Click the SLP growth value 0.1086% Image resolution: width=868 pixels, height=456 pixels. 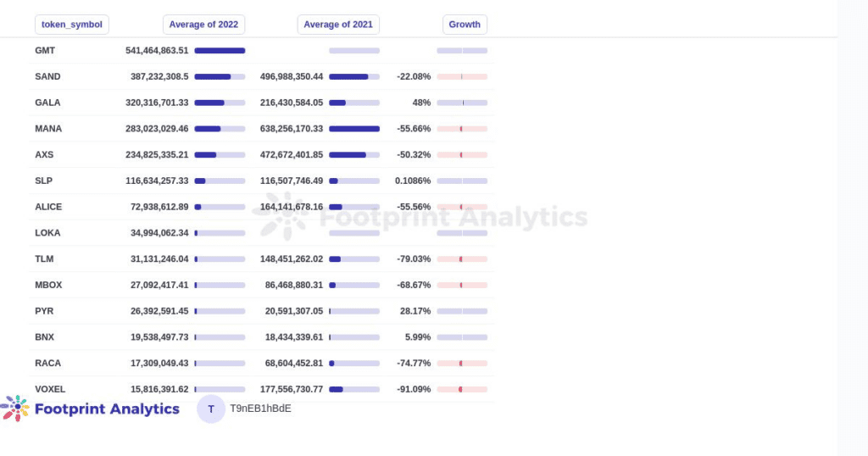(413, 181)
